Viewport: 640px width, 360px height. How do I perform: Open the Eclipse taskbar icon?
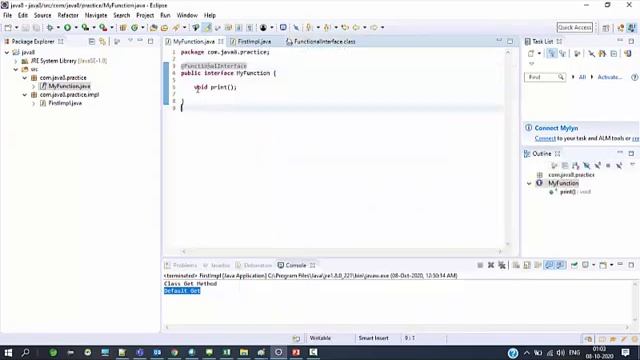click(278, 352)
